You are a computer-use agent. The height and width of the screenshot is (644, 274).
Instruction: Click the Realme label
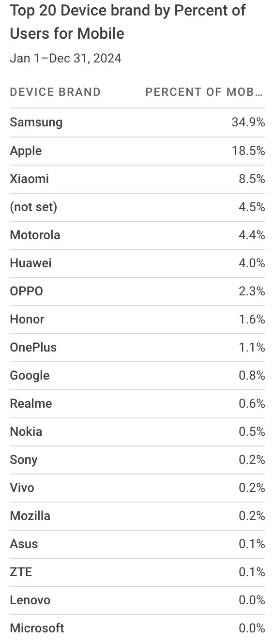click(x=30, y=403)
